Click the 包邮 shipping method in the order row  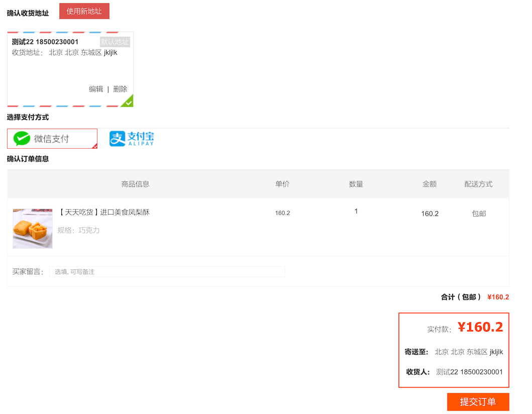(479, 214)
